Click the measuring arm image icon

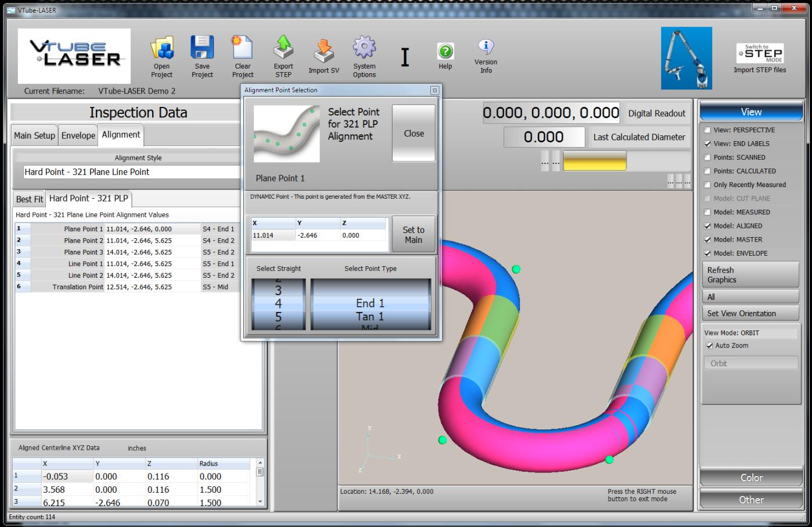tap(686, 58)
